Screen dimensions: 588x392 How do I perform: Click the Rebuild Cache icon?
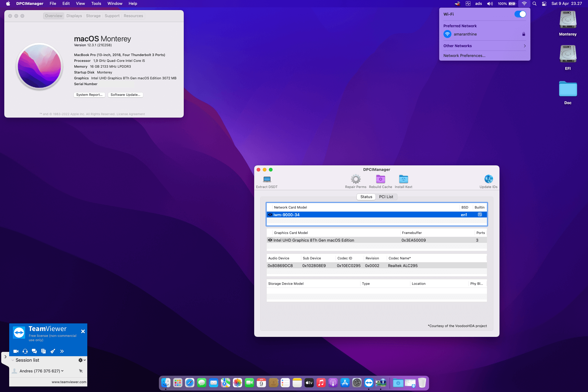[x=380, y=179]
